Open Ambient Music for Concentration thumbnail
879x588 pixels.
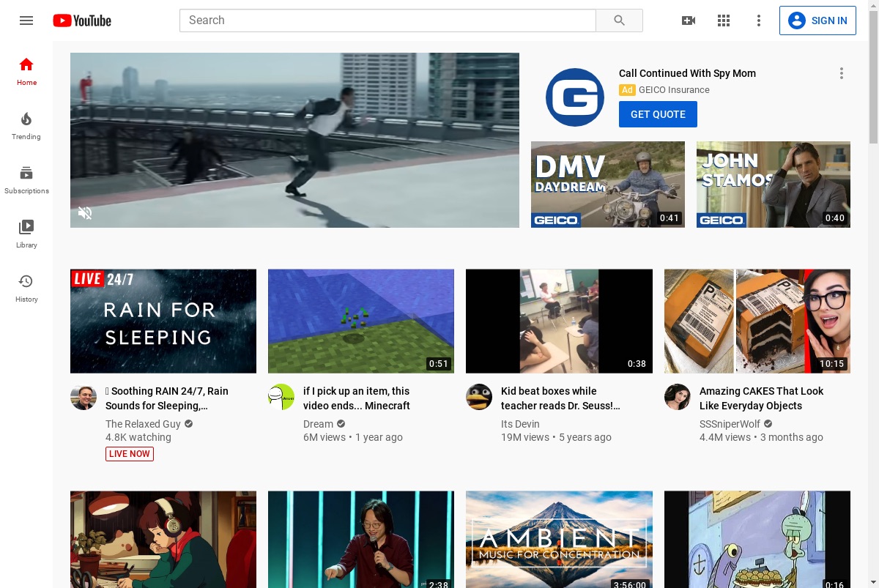[x=559, y=540]
